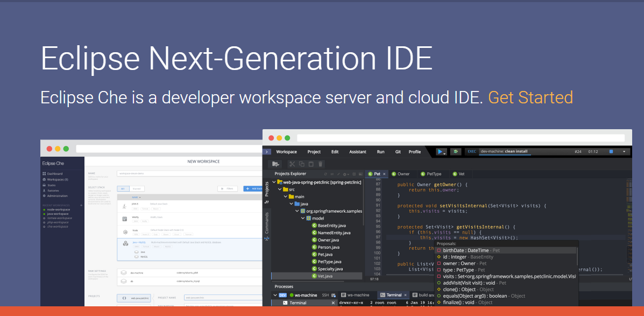Open Dashboard in Eclipse Che sidebar

coord(53,174)
